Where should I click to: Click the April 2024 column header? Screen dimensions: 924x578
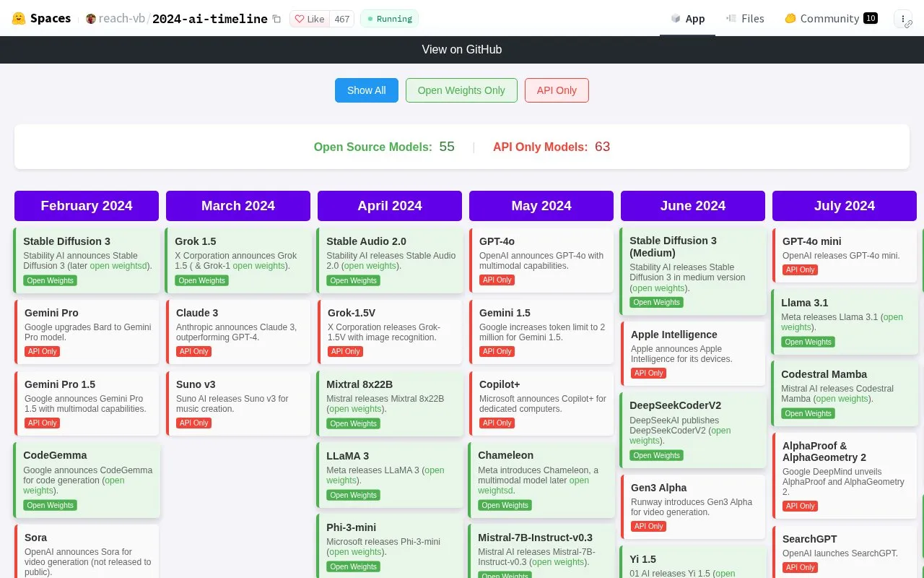[390, 206]
